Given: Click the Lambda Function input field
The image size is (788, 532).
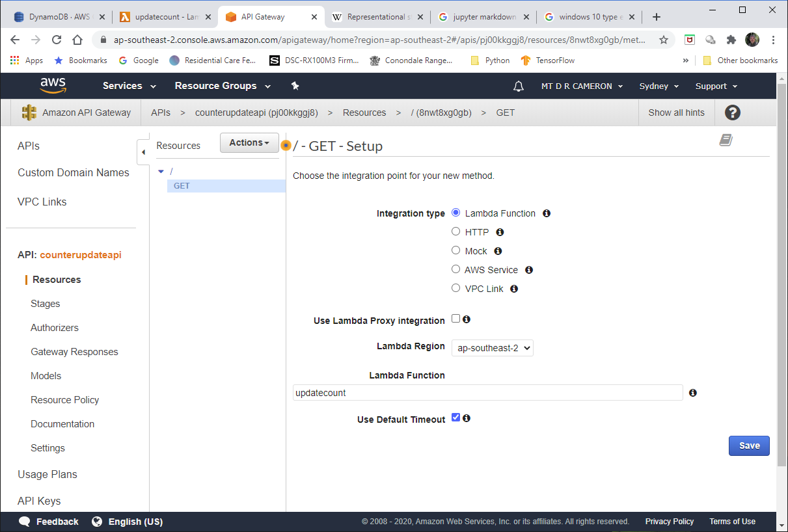Looking at the screenshot, I should [488, 393].
